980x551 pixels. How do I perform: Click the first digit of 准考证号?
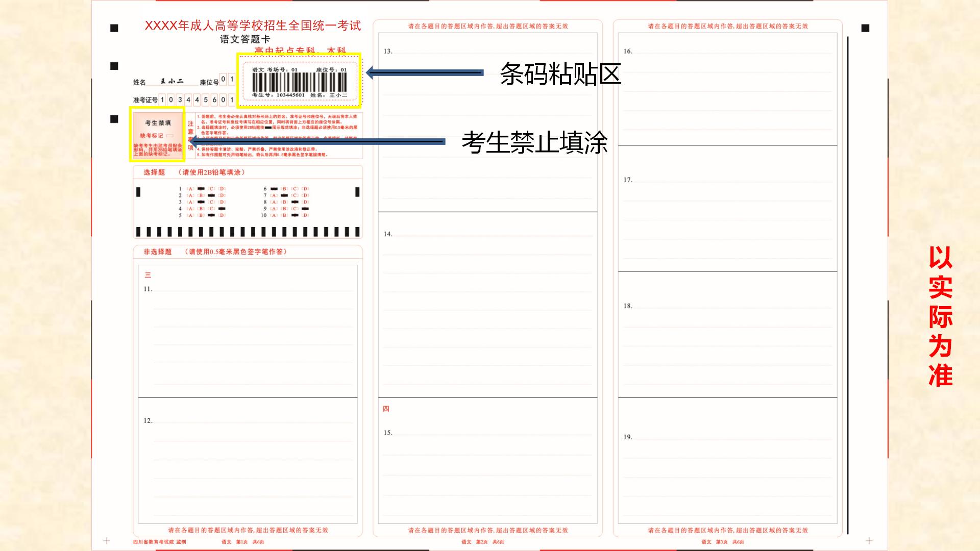(162, 100)
